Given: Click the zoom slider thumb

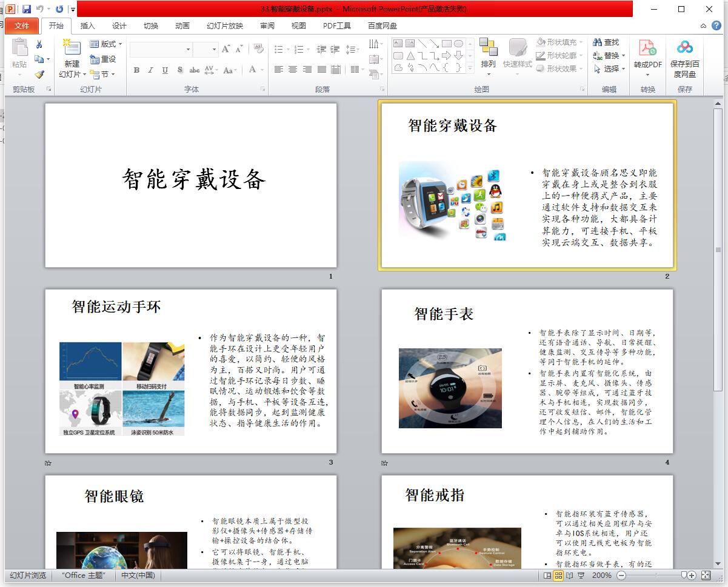Looking at the screenshot, I should pyautogui.click(x=684, y=575).
